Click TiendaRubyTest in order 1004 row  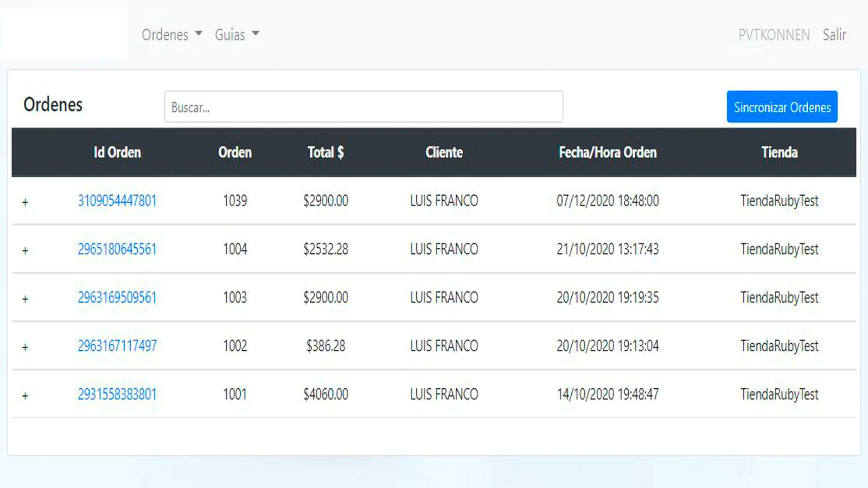(780, 249)
